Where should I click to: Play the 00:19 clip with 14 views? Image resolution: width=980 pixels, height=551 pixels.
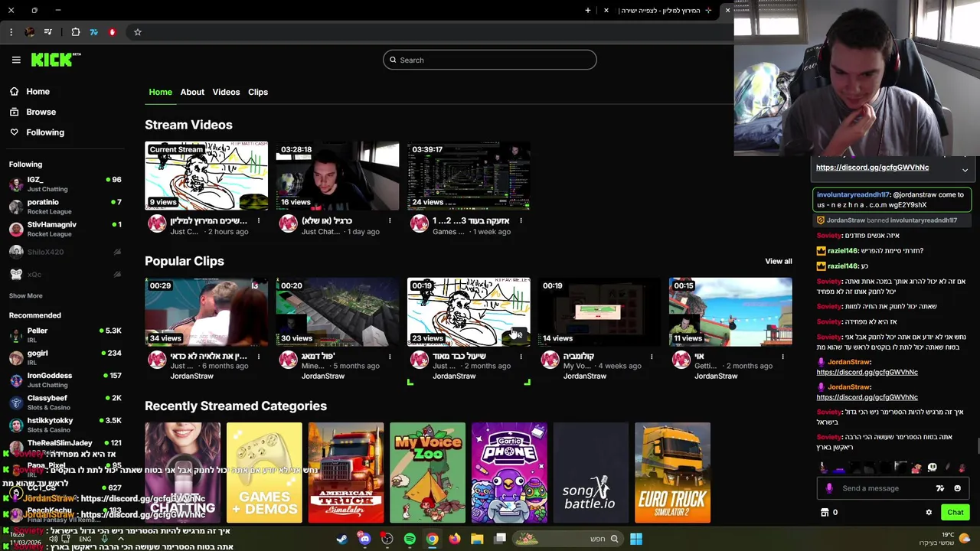click(x=599, y=311)
